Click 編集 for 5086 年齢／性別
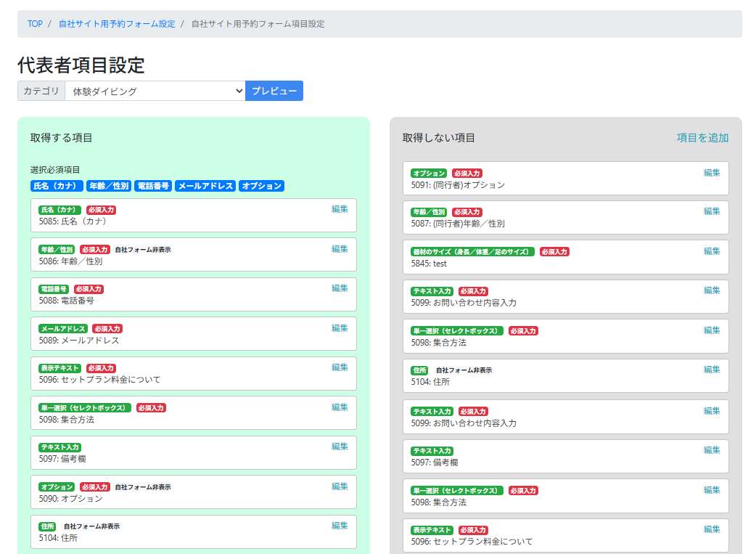The width and height of the screenshot is (756, 554). click(x=340, y=249)
